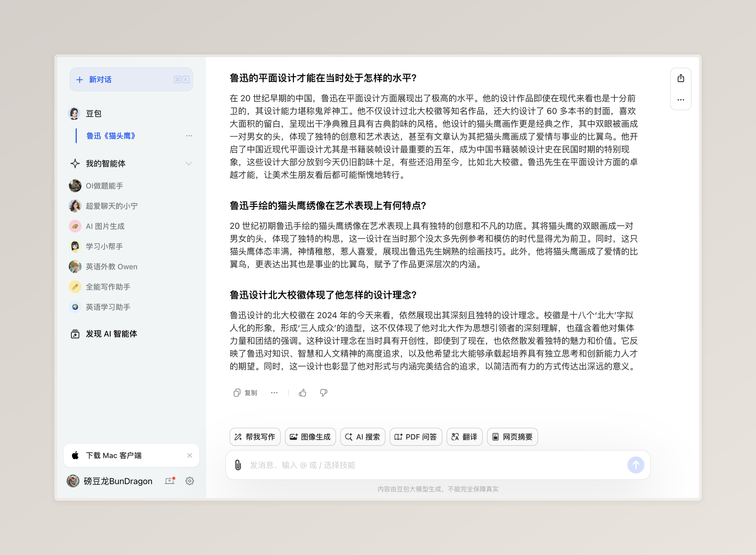Viewport: 756px width, 555px height.
Task: Click the 磅豆龙BunDragon username
Action: coord(118,481)
